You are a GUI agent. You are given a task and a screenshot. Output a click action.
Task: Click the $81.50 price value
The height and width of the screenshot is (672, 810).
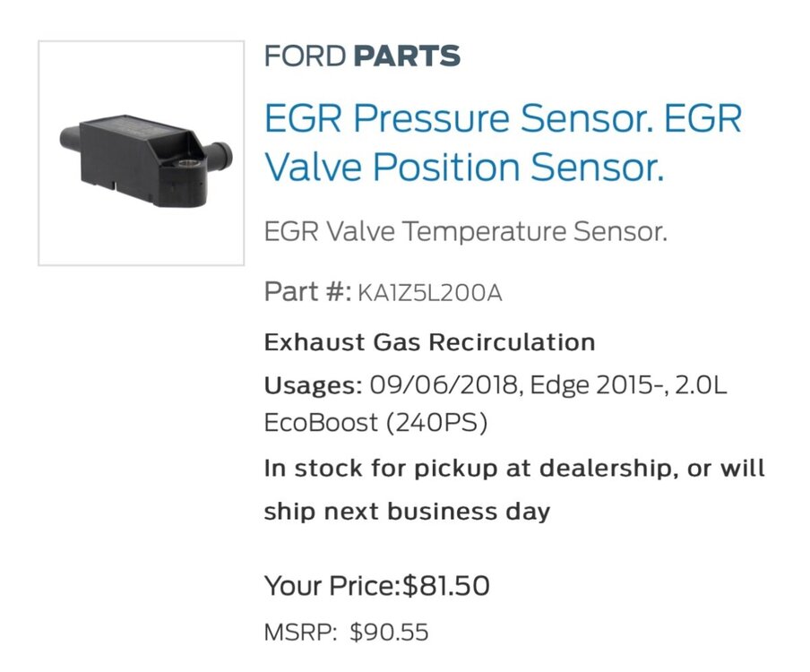coord(446,586)
